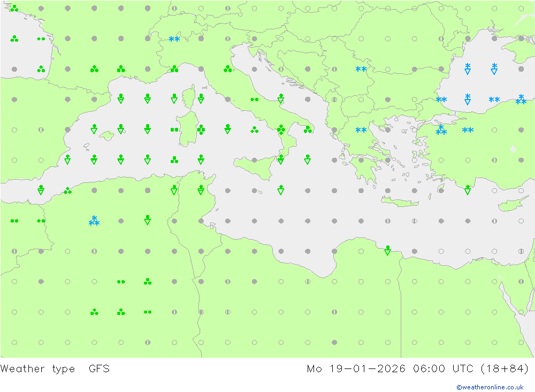
Task: Click the island of Crete
Action: (x=400, y=202)
